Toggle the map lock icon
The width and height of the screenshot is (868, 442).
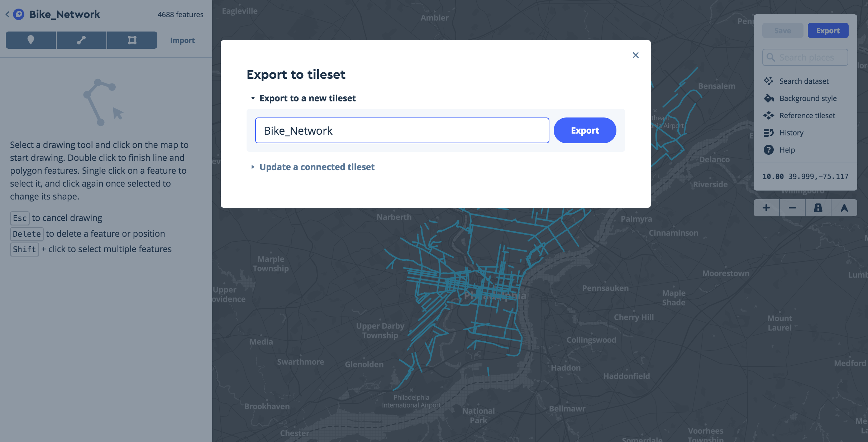coord(818,208)
